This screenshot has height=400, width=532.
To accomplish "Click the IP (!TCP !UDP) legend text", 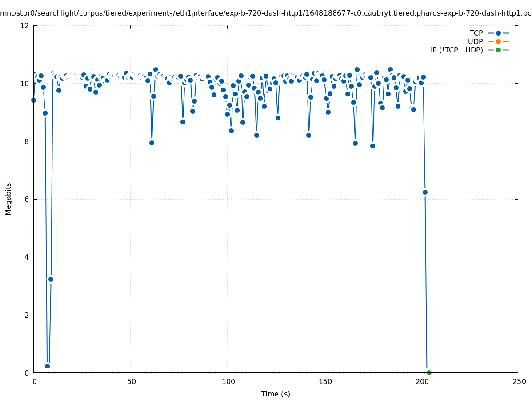I will [456, 50].
